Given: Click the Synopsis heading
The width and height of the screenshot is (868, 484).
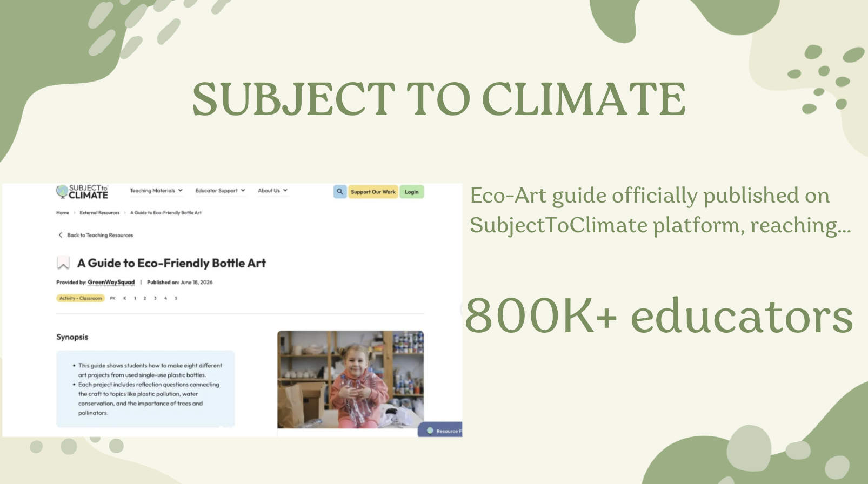Looking at the screenshot, I should click(72, 337).
